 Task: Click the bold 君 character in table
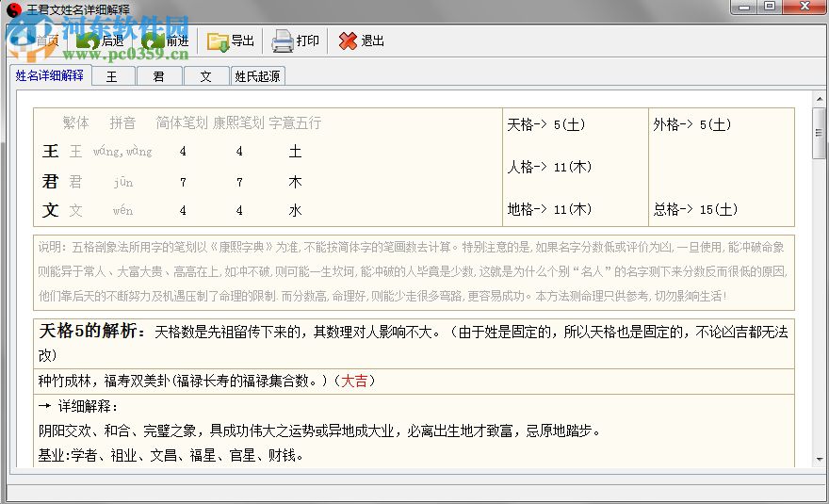50,182
